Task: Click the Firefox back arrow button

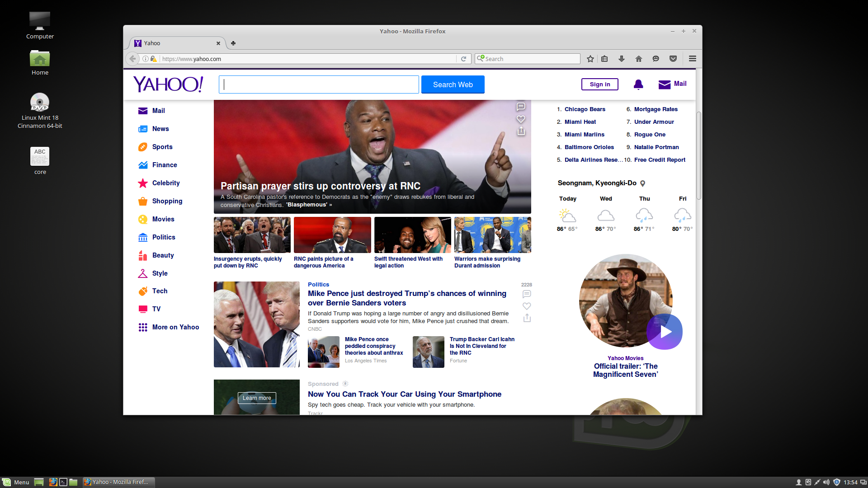Action: click(x=132, y=59)
